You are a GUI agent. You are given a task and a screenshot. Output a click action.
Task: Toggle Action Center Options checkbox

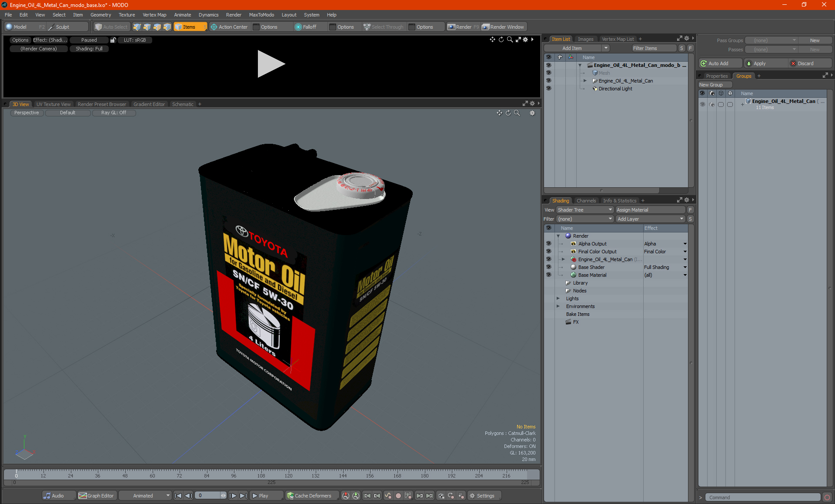click(x=256, y=27)
